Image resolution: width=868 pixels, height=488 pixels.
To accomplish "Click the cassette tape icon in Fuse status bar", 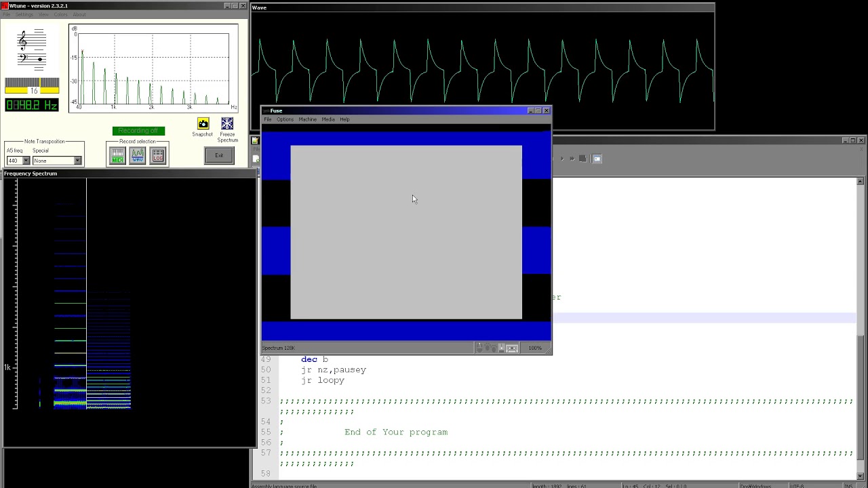I will click(x=511, y=348).
